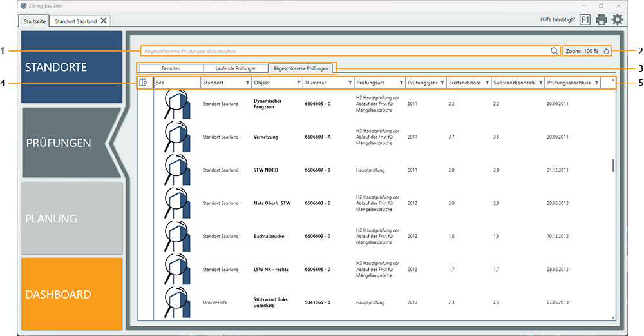Open the column chooser icon left of Bild
This screenshot has width=644, height=336.
pyautogui.click(x=143, y=83)
